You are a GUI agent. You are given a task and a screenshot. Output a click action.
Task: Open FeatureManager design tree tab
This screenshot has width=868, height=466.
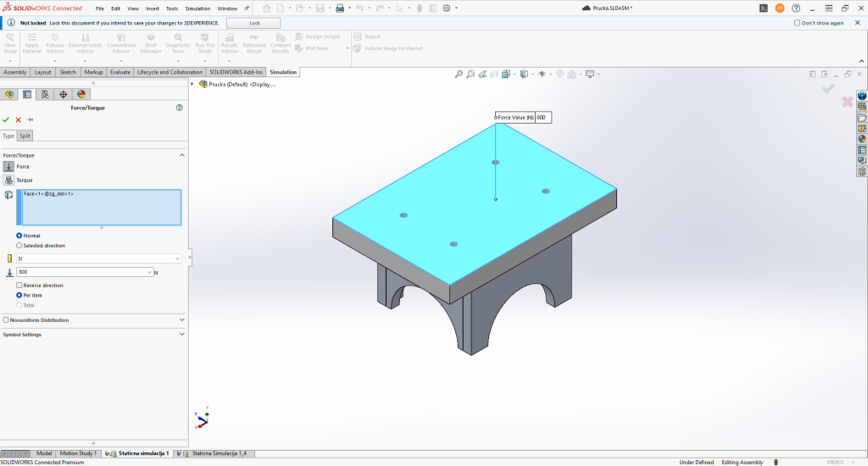coord(9,95)
